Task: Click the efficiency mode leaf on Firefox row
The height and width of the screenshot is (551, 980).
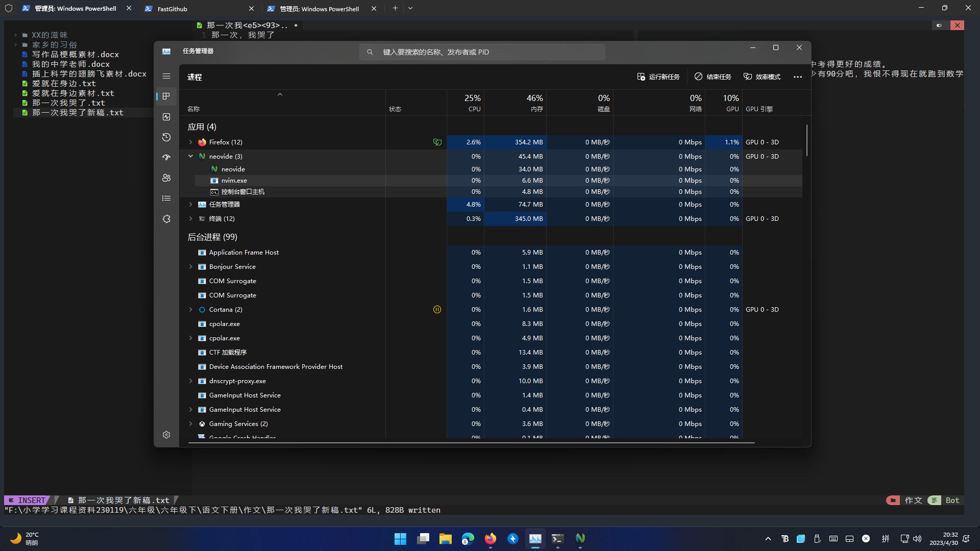Action: coord(437,142)
